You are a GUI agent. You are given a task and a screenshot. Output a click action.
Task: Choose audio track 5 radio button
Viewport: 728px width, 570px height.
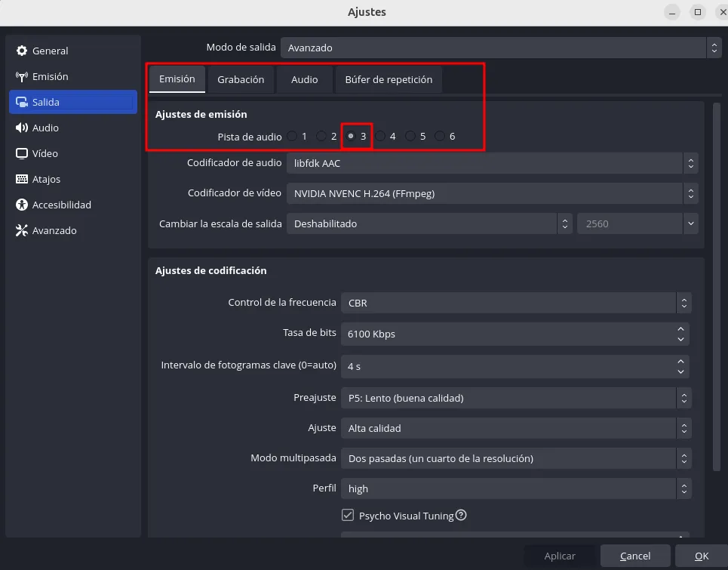[410, 137]
